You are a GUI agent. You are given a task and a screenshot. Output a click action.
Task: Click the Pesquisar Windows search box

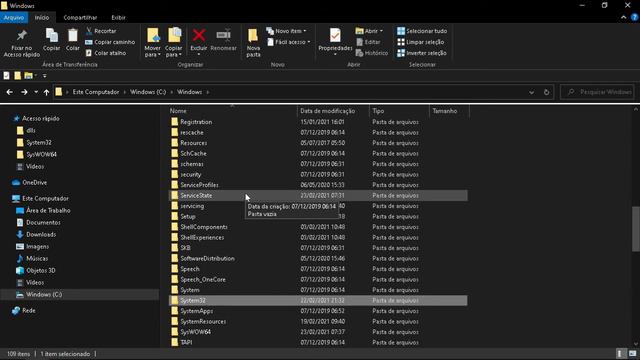[598, 92]
